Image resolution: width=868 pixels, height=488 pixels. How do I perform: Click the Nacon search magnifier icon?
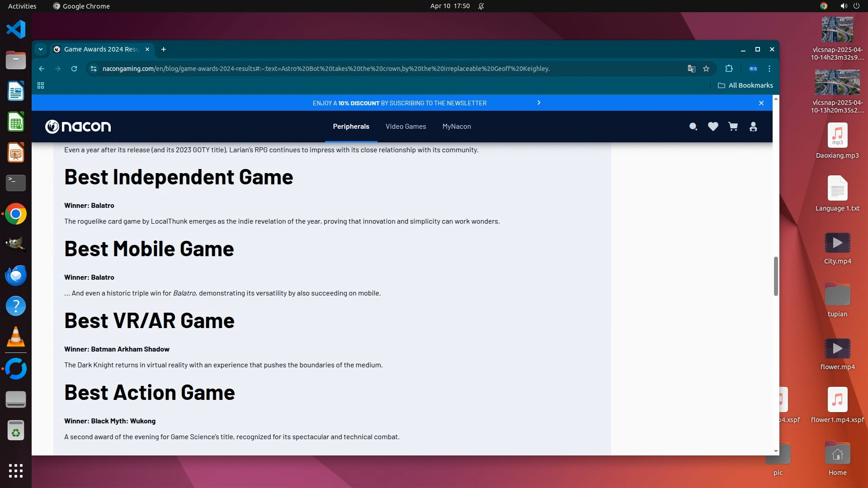[693, 127]
